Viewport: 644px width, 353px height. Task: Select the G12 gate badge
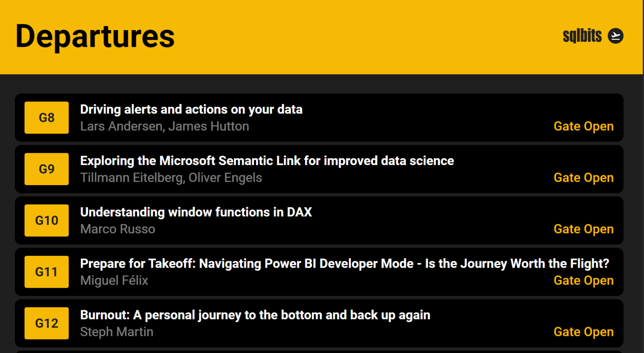coord(46,323)
